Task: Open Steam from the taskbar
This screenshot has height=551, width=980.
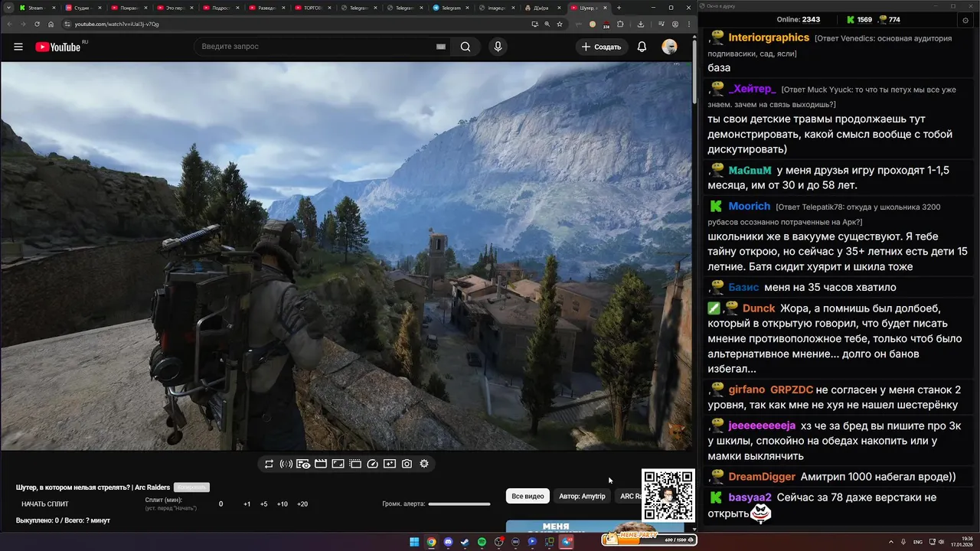Action: click(465, 542)
